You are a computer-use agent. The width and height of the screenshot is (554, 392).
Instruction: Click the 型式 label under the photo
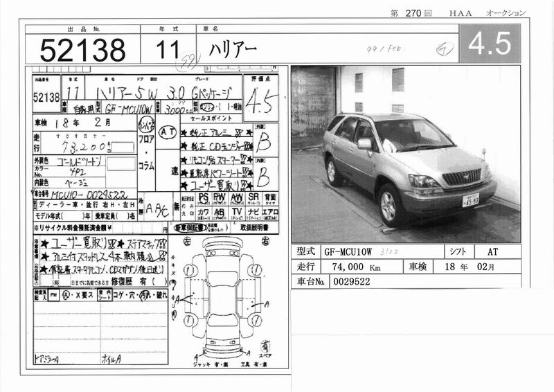click(305, 251)
